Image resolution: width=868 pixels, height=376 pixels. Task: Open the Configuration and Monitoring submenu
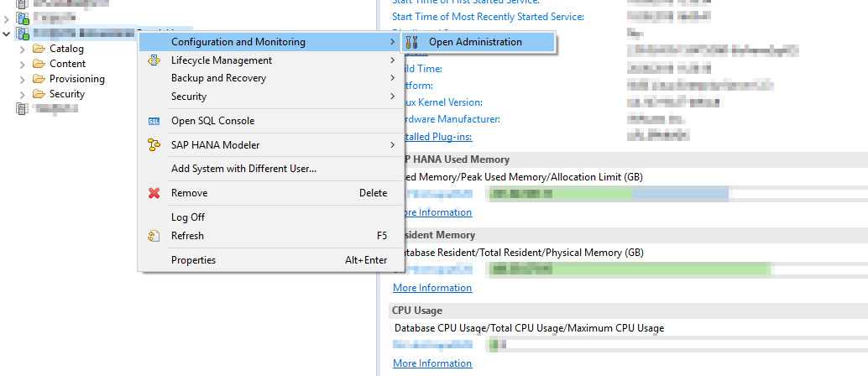[x=269, y=41]
